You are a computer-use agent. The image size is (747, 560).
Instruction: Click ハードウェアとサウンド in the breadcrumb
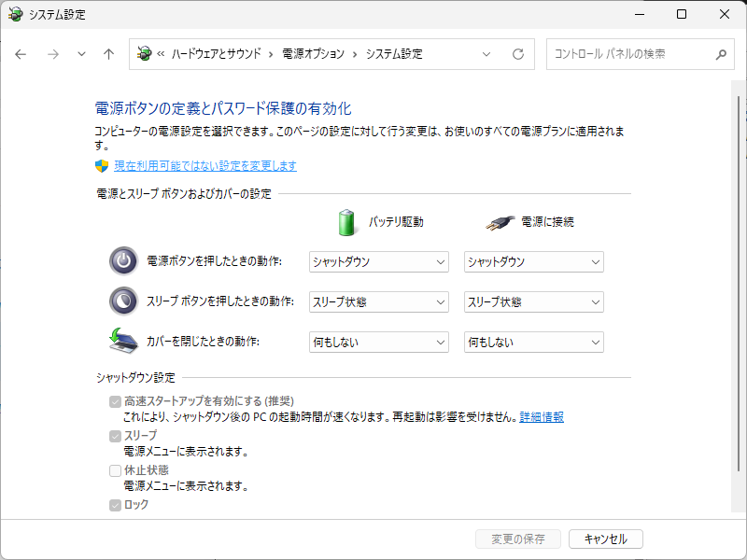(217, 54)
